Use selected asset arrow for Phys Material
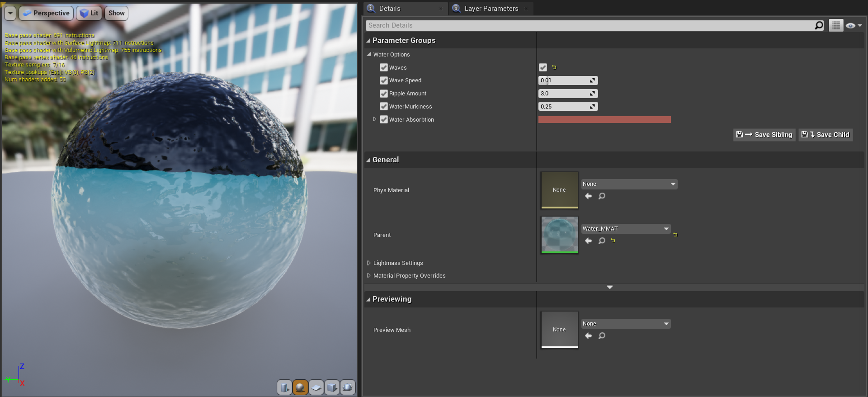The image size is (868, 397). [x=588, y=196]
